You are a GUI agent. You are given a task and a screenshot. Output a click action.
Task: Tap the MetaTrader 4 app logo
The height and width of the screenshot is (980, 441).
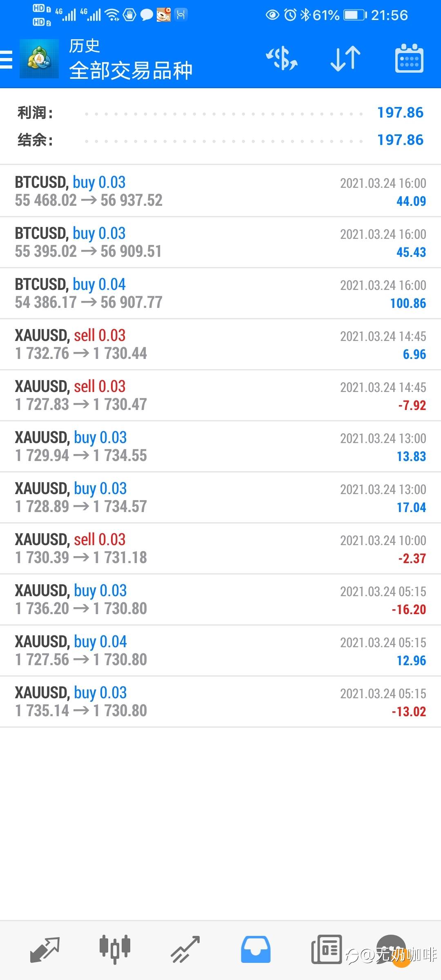pos(39,59)
